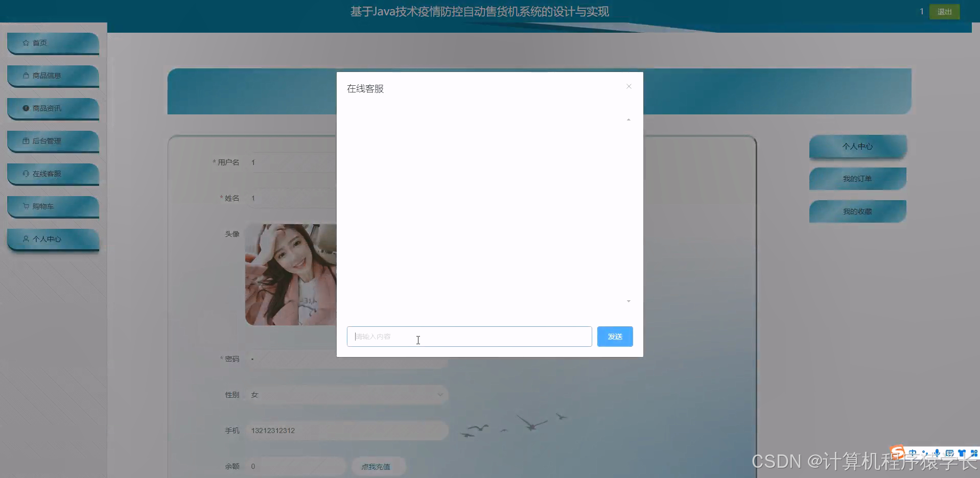980x478 pixels.
Task: Toggle the 中 Chinese/English input switch
Action: (912, 453)
